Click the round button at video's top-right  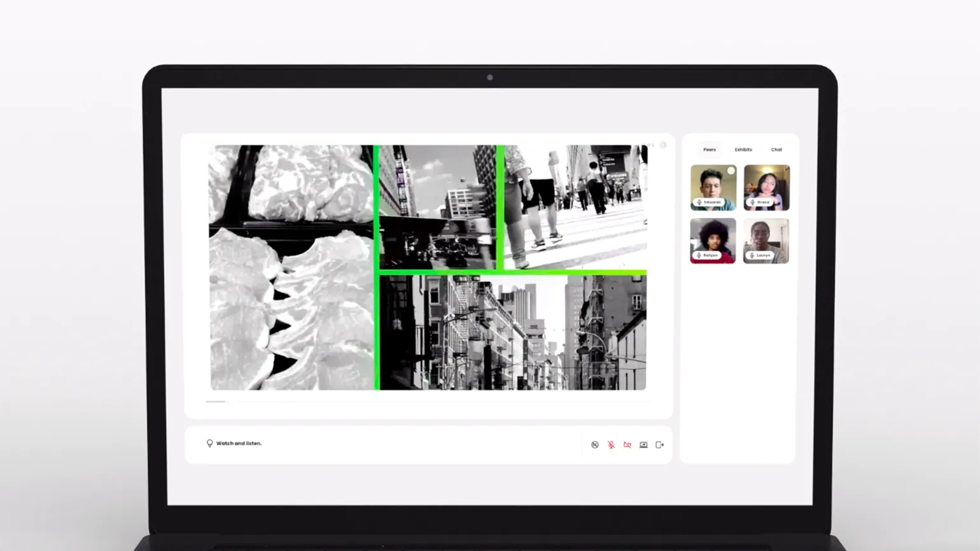coord(662,145)
